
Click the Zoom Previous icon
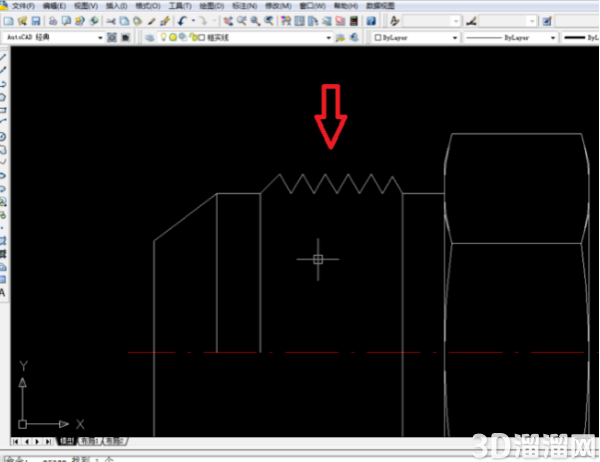point(269,21)
